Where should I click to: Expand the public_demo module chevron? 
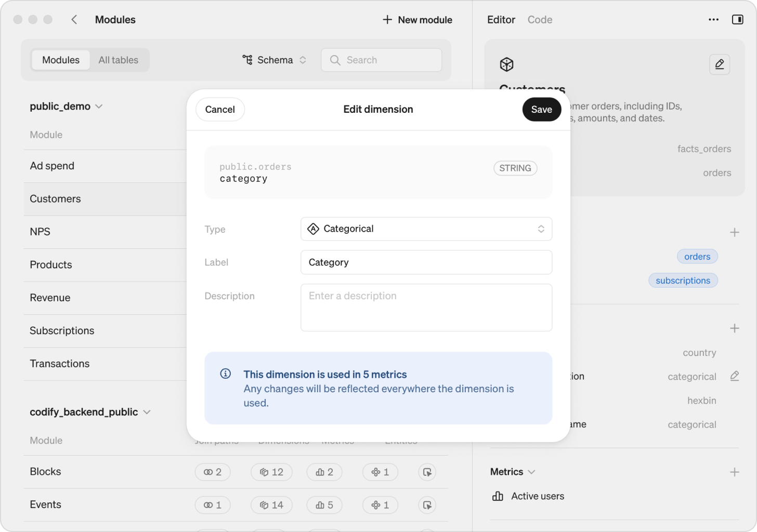click(x=99, y=106)
